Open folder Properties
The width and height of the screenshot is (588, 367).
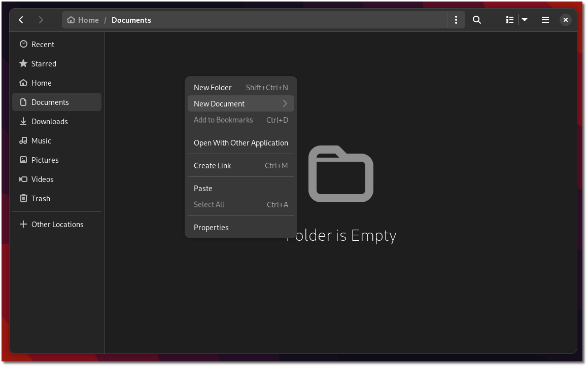[x=211, y=227]
